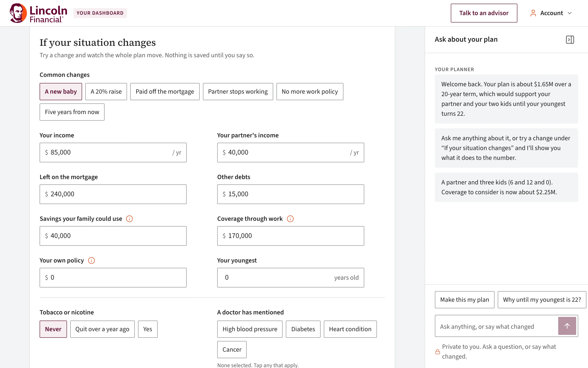Open the Your Dashboard label

tap(100, 13)
